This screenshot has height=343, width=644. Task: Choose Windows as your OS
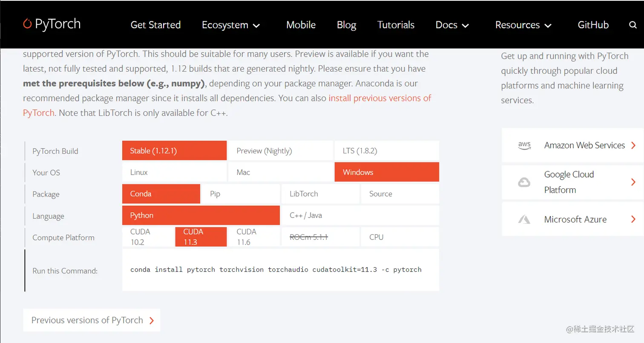[387, 172]
